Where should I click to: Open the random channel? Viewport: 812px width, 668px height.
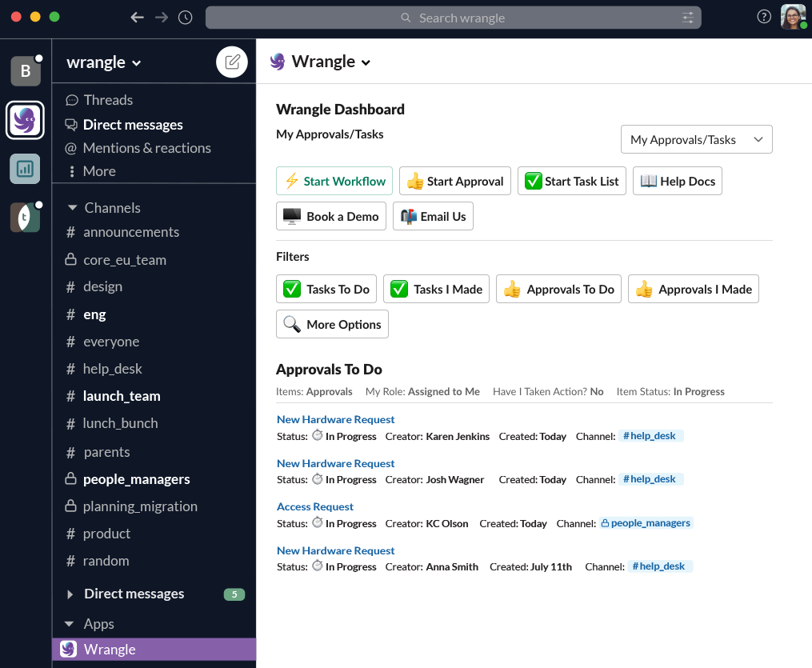point(106,561)
